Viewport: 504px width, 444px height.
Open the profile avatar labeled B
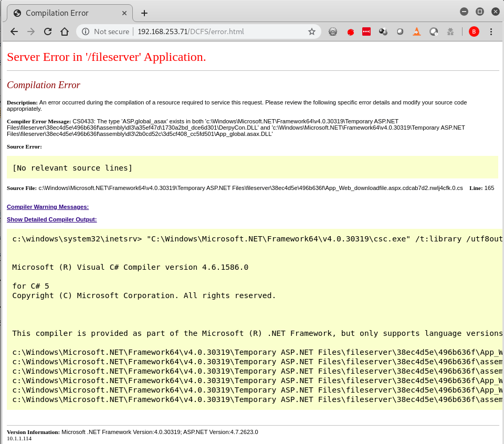(474, 31)
